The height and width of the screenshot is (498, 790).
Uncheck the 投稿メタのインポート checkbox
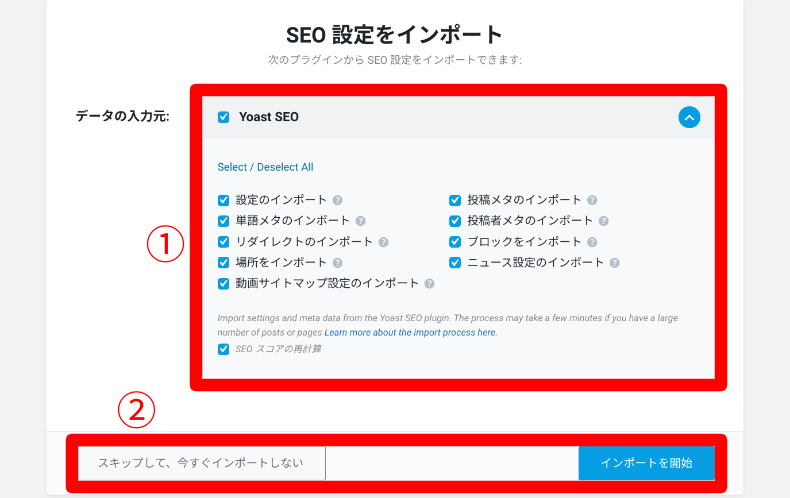[455, 200]
